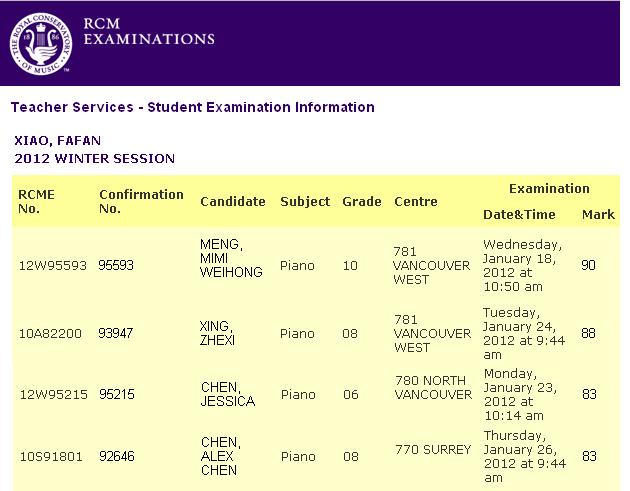Select confirmation number 92646
The height and width of the screenshot is (491, 630).
point(116,456)
